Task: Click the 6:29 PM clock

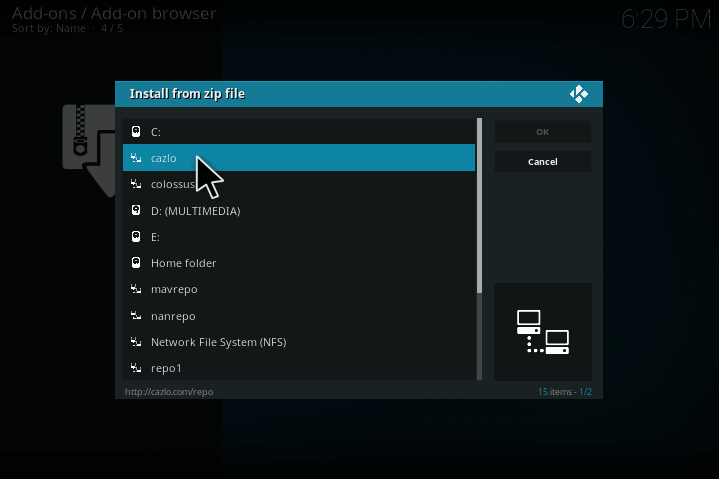Action: (x=666, y=19)
